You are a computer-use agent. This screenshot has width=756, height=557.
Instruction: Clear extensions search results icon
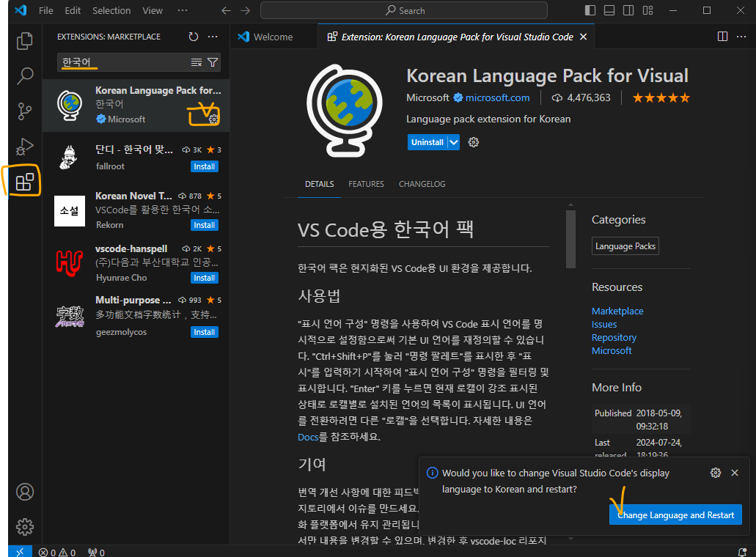tap(197, 62)
